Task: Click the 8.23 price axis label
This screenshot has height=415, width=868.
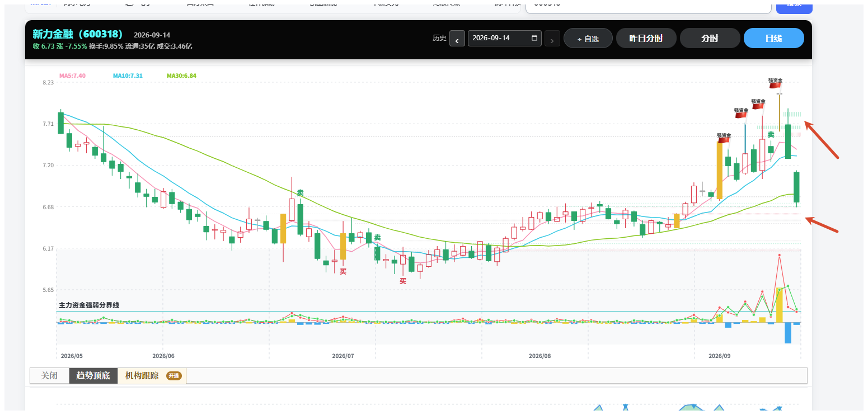Action: click(x=48, y=83)
